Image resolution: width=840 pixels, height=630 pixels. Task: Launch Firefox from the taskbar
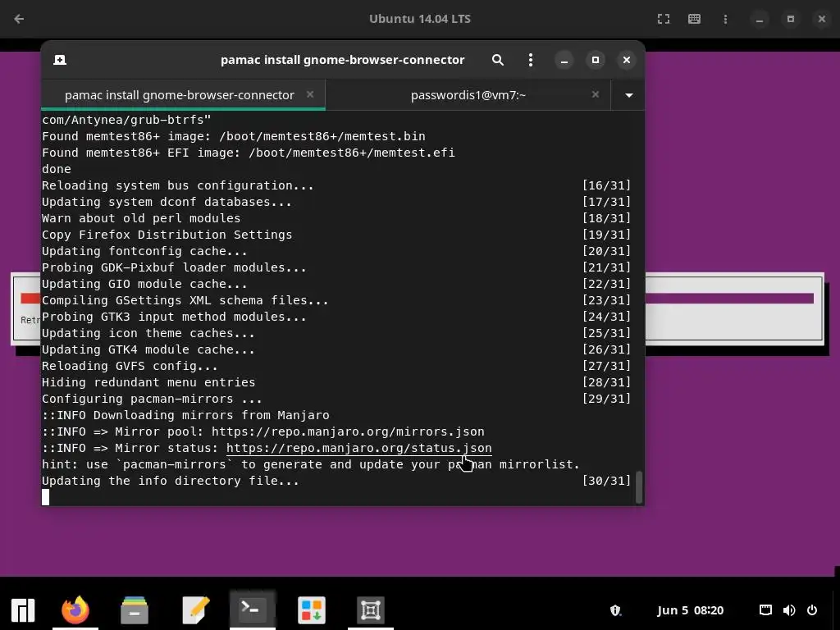(x=75, y=609)
